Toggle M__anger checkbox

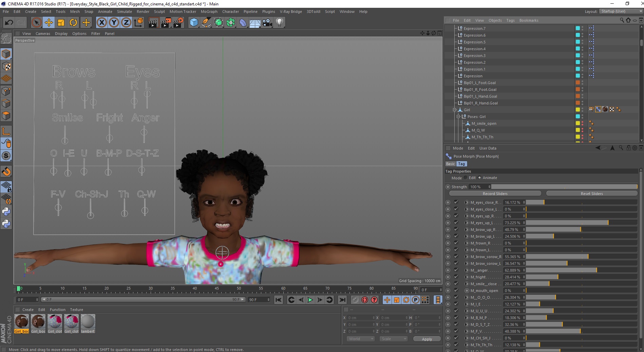456,270
